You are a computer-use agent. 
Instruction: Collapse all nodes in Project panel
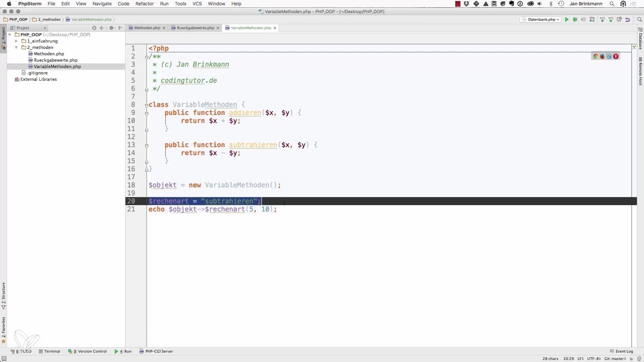click(x=102, y=28)
